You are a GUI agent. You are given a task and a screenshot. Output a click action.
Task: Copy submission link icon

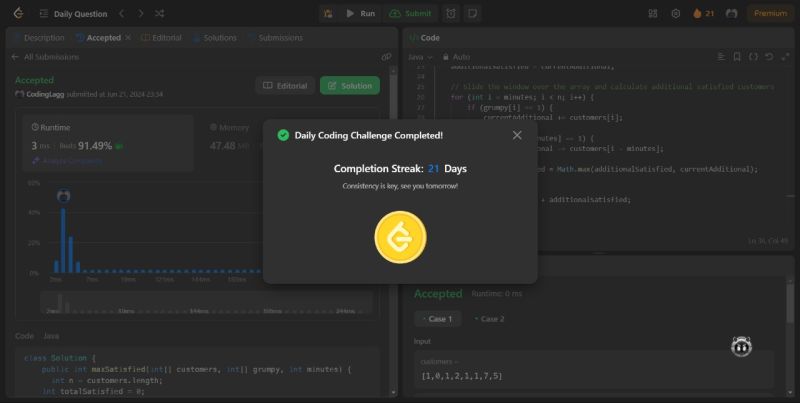pos(386,57)
